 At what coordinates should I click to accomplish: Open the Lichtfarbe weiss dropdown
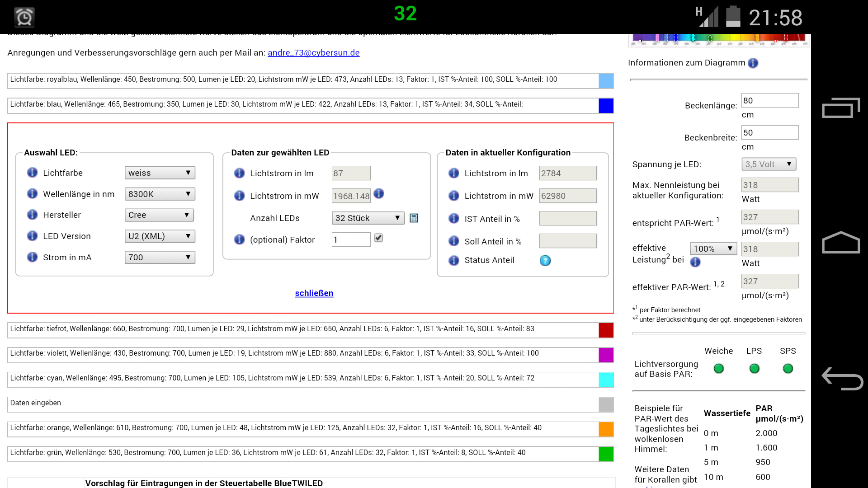pyautogui.click(x=160, y=173)
